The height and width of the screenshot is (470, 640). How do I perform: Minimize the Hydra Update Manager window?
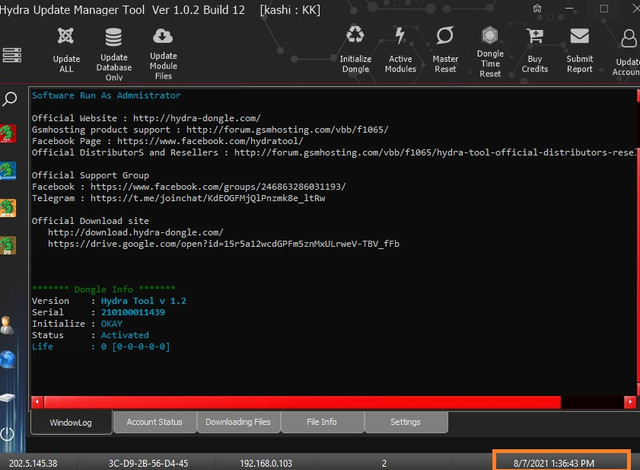pos(569,9)
